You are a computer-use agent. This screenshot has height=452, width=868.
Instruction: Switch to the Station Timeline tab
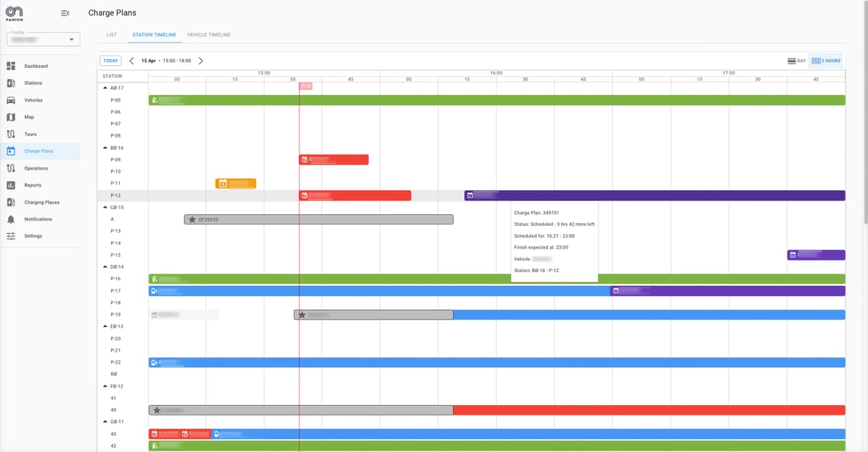tap(154, 35)
